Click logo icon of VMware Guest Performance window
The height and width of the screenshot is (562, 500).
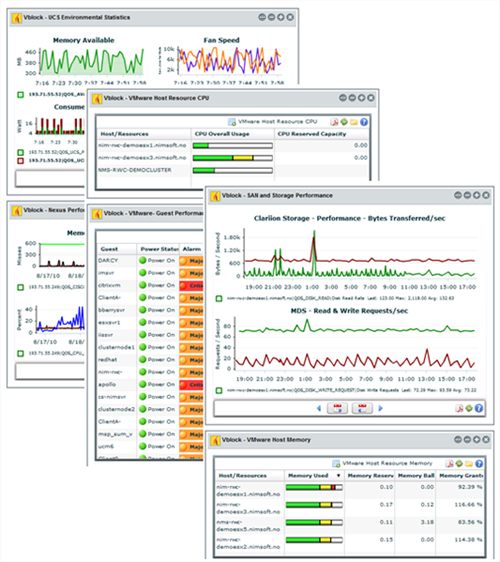point(97,214)
